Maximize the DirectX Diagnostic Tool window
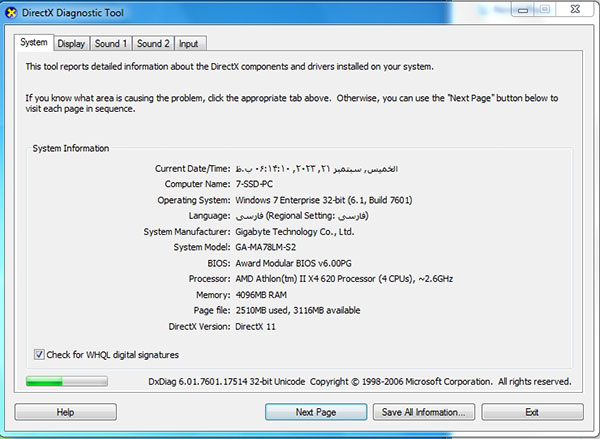This screenshot has width=600, height=439. (x=545, y=10)
